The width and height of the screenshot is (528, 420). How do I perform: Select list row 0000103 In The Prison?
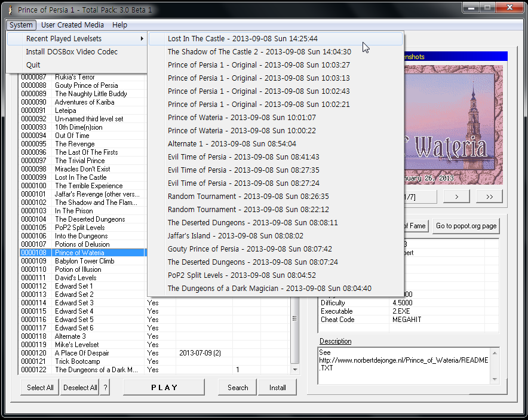[x=82, y=211]
